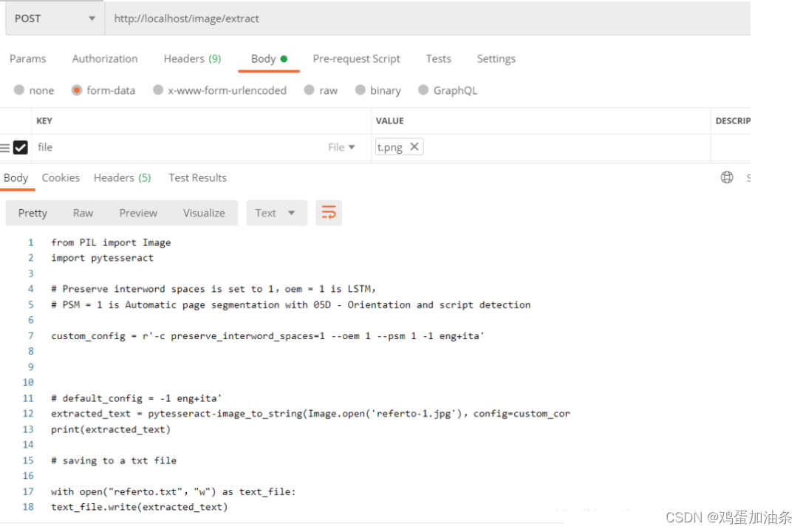Switch to Raw response view
803x532 pixels.
click(83, 213)
